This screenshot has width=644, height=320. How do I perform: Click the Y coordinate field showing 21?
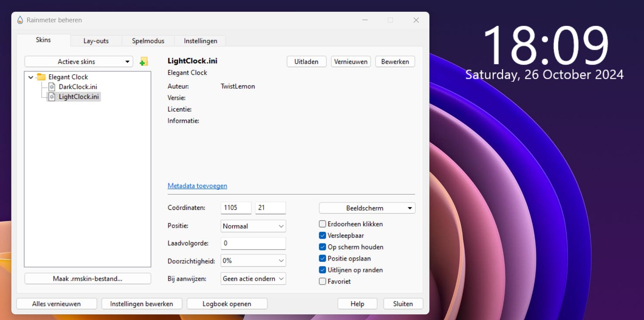(270, 208)
